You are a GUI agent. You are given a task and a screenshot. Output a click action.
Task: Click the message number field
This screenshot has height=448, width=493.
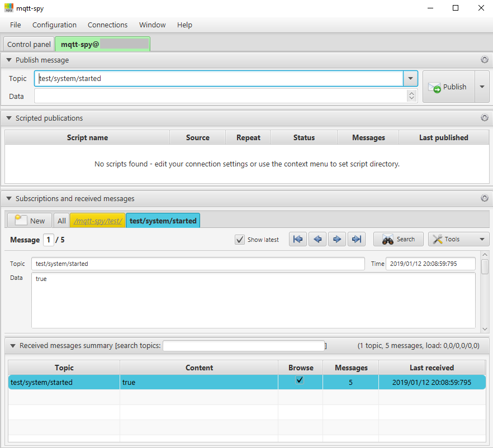point(49,240)
